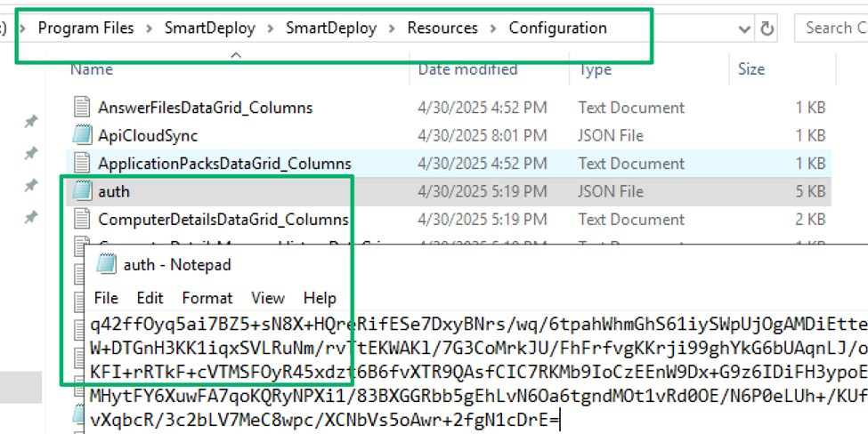Click the auth row JSON File type
Screen dimensions: 868x434
pyautogui.click(x=611, y=191)
